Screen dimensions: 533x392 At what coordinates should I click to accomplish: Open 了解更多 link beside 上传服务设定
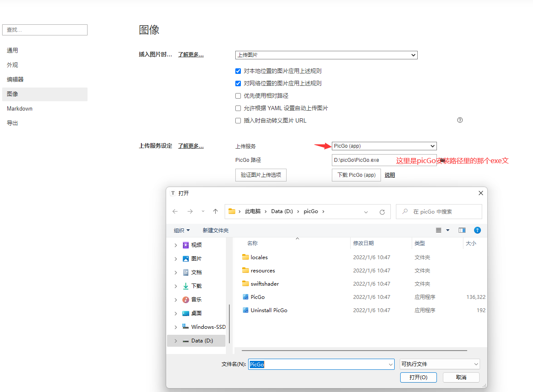tap(191, 146)
